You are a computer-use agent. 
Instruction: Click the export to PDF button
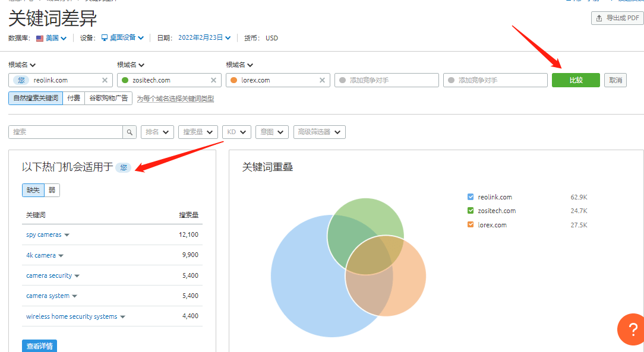tap(617, 18)
